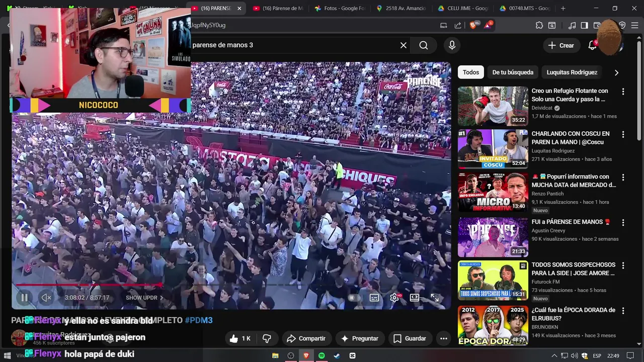Open the Crear button

coord(561,45)
